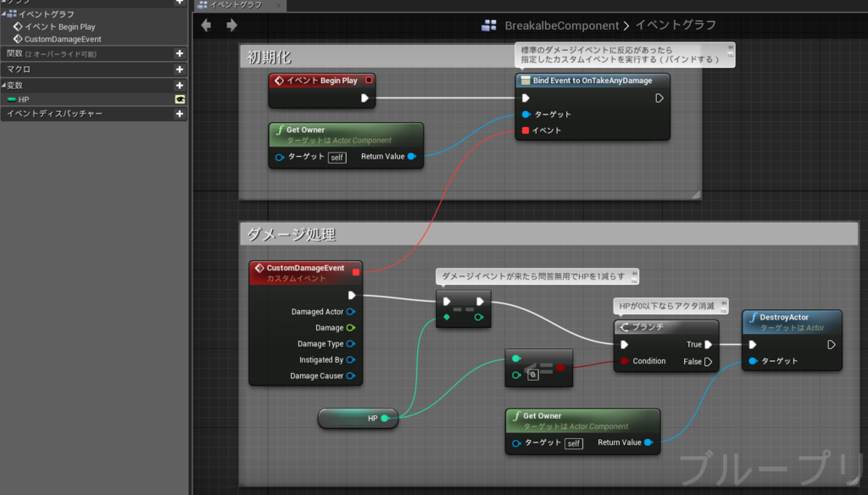This screenshot has width=868, height=495.
Task: Click Begin Play node's execution output pin
Action: click(364, 98)
